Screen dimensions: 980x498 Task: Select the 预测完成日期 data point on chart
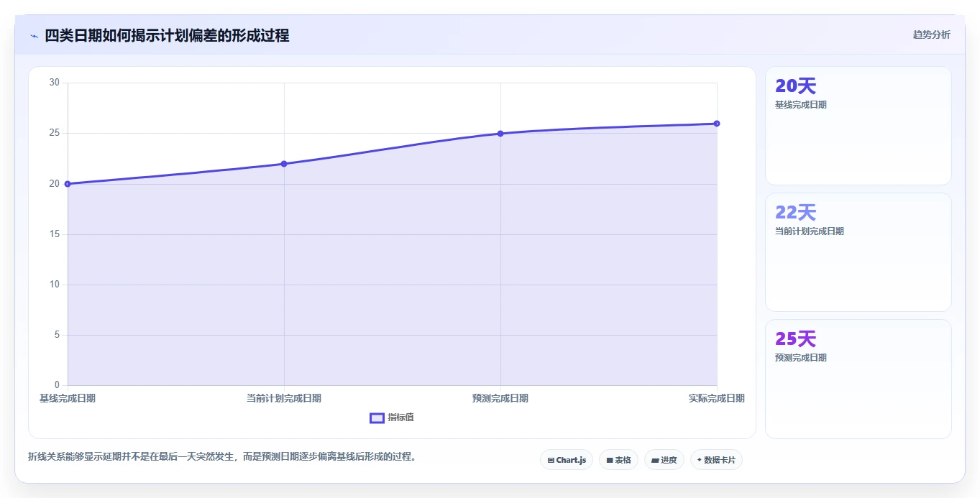(x=500, y=134)
